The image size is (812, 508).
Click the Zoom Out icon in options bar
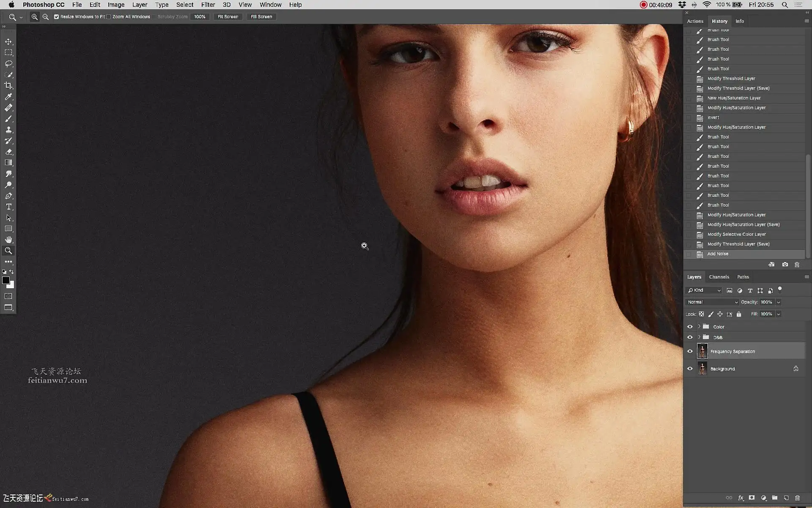click(46, 17)
